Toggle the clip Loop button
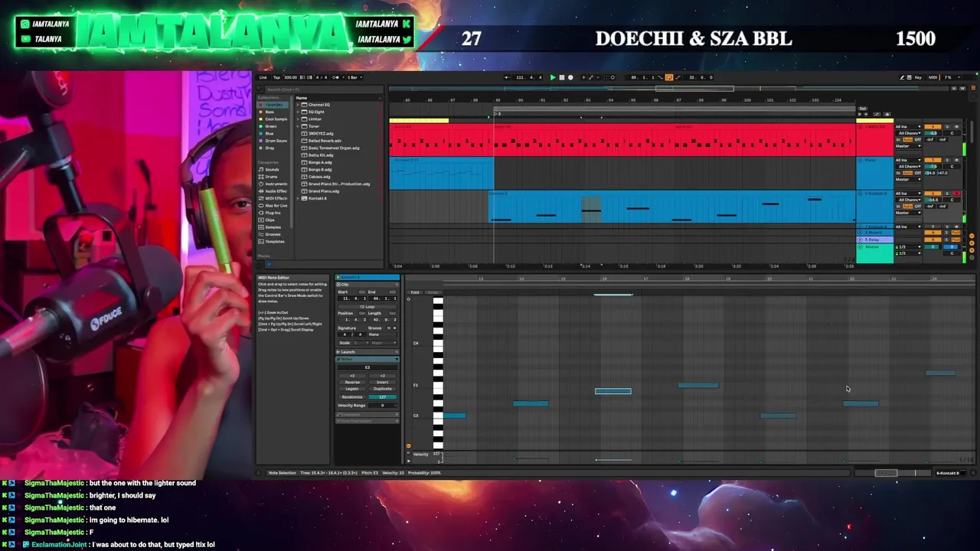 (x=367, y=307)
